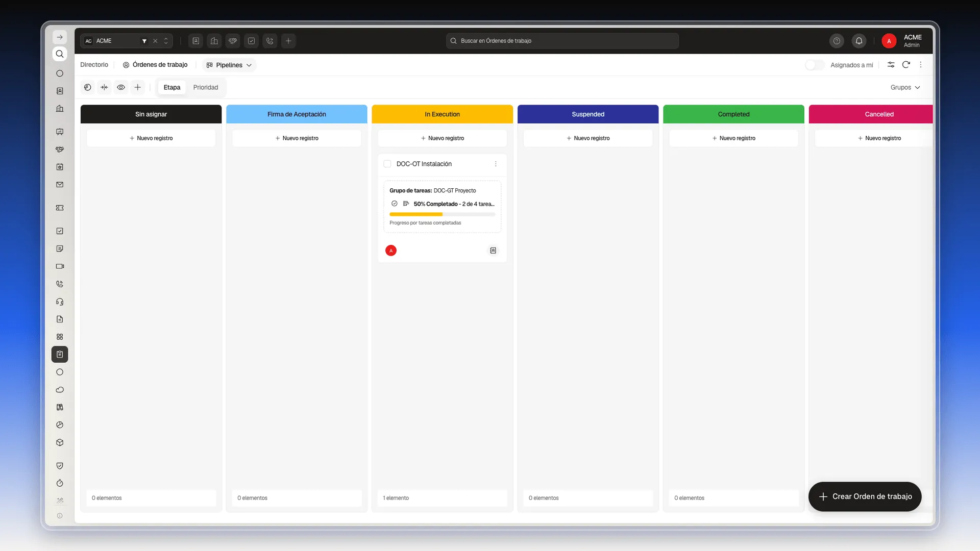Expand the Pipelines dropdown
980x551 pixels.
click(x=229, y=65)
